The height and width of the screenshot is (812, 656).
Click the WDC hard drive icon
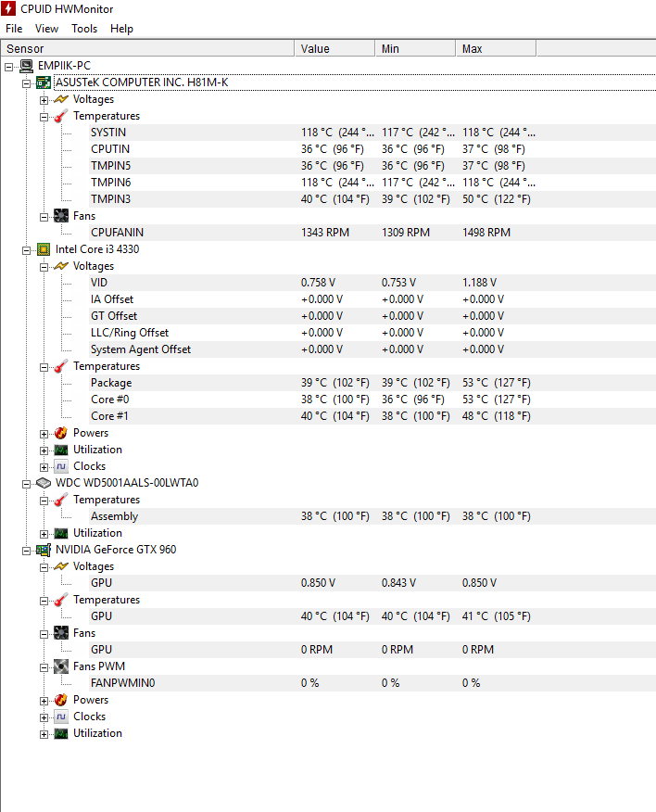[44, 483]
